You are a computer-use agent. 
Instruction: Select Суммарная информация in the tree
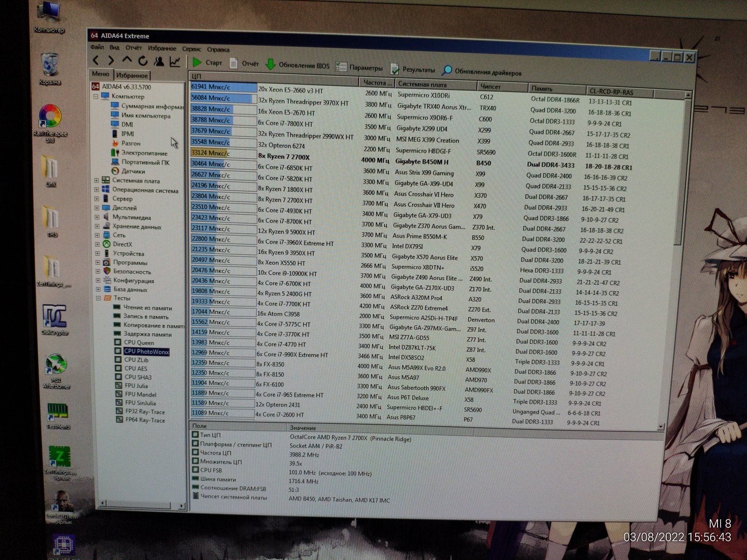[148, 106]
